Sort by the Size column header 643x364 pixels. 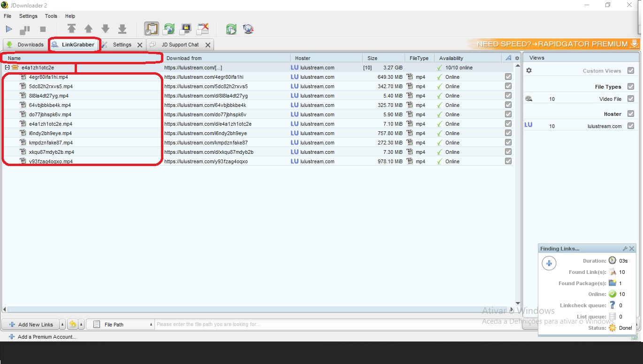coord(383,58)
